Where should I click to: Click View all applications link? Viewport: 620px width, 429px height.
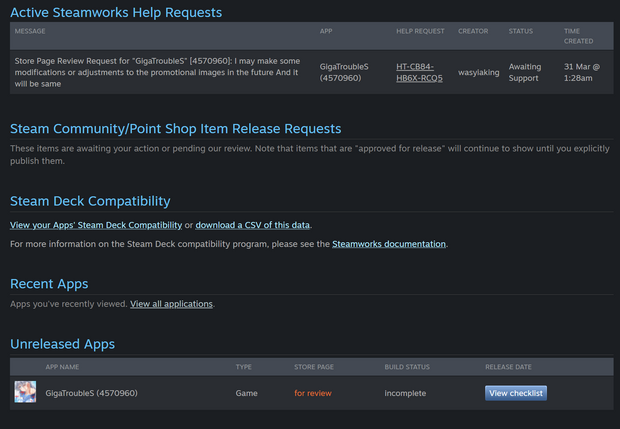171,304
